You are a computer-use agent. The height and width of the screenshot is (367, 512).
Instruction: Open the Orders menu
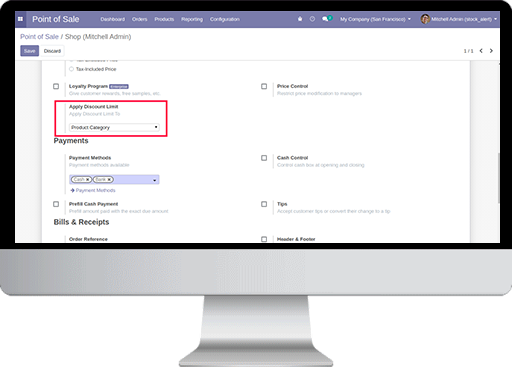[139, 19]
